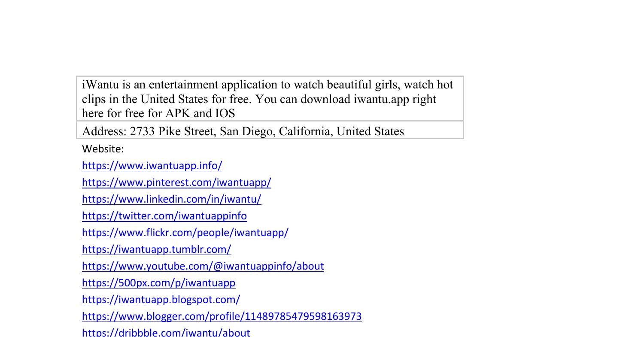Open the iwantuapp.info homepage link
This screenshot has height=337, width=644.
[152, 165]
